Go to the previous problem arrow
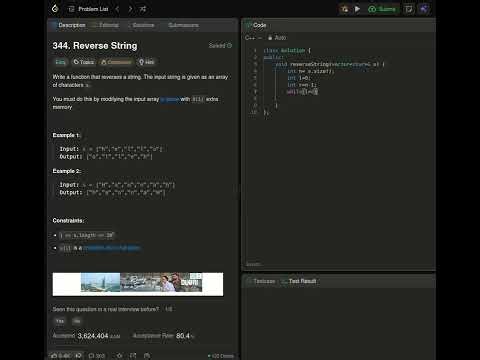This screenshot has height=360, width=480. tap(117, 9)
